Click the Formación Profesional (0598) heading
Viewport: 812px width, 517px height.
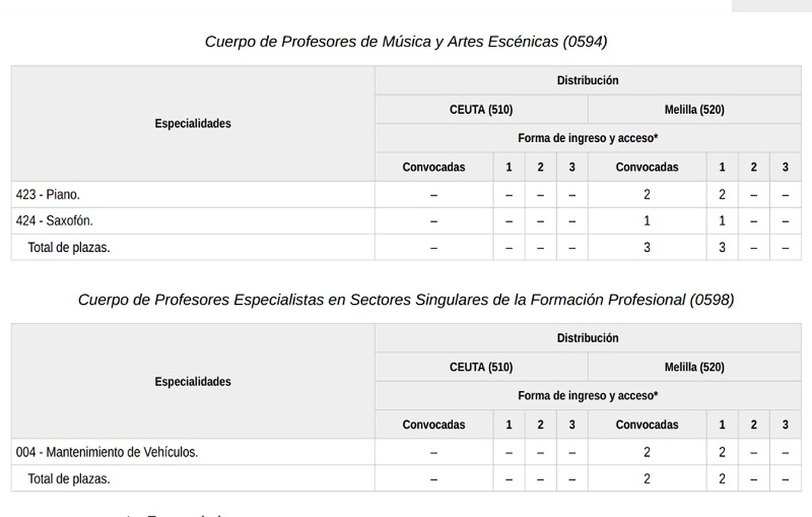pos(405,300)
